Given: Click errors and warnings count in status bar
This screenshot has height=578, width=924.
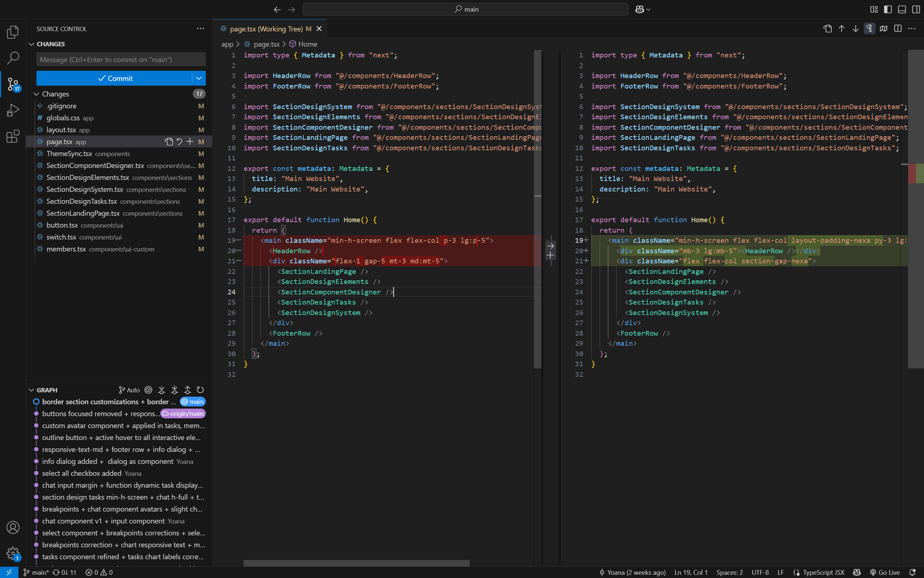Looking at the screenshot, I should point(99,572).
